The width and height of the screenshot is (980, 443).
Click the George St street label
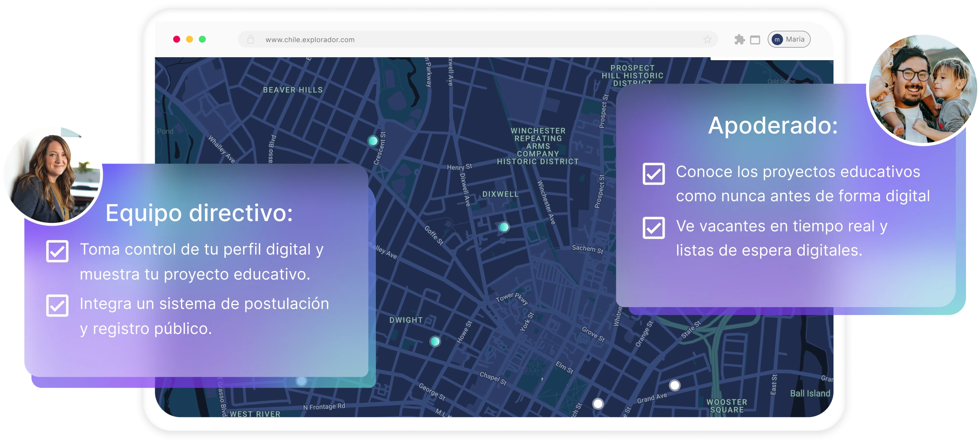pyautogui.click(x=432, y=391)
